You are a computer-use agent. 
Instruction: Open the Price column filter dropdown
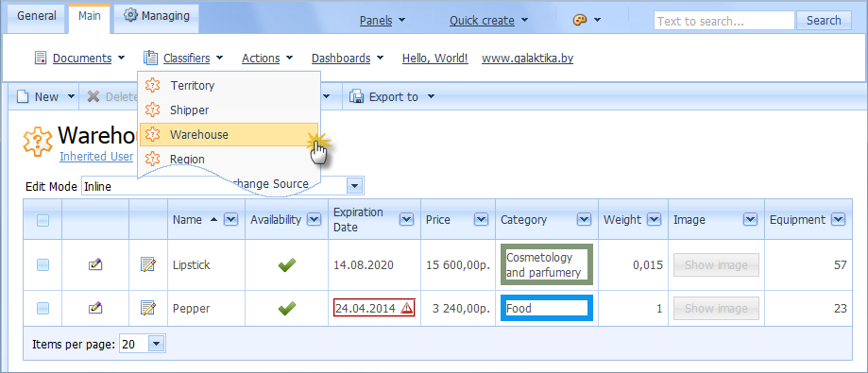point(481,220)
